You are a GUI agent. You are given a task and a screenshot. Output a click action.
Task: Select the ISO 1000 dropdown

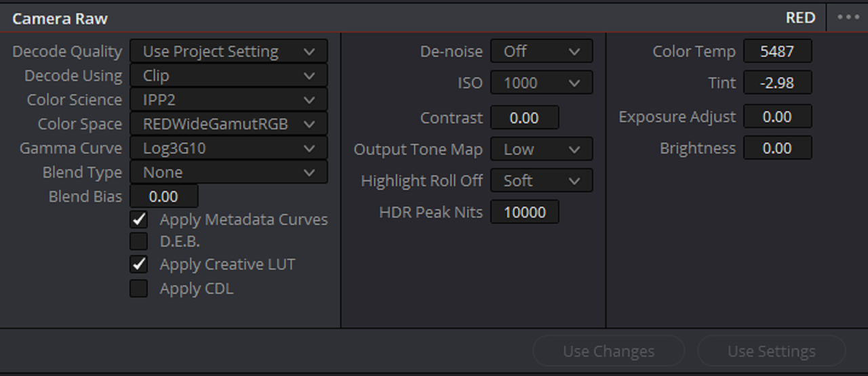[x=541, y=83]
